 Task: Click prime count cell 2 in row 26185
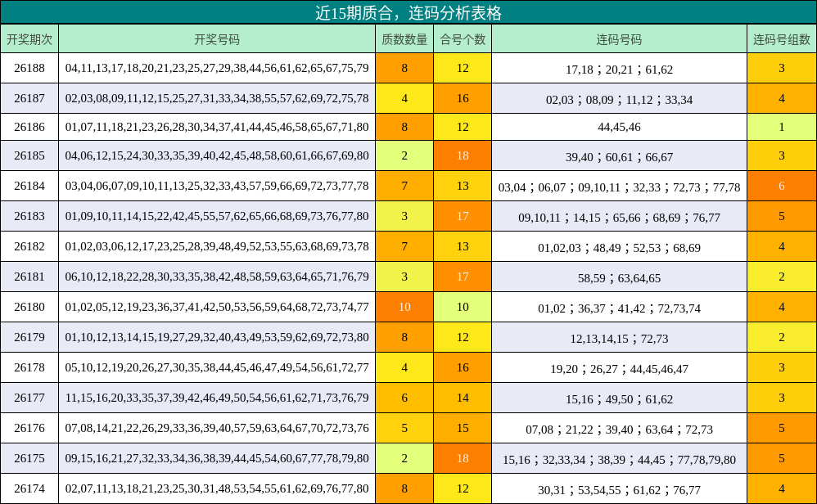pyautogui.click(x=404, y=155)
